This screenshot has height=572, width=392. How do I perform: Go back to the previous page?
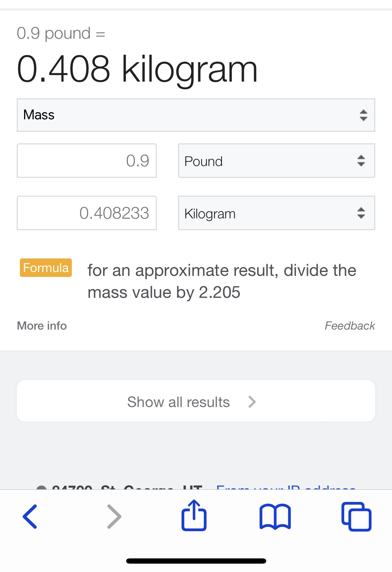coord(30,517)
